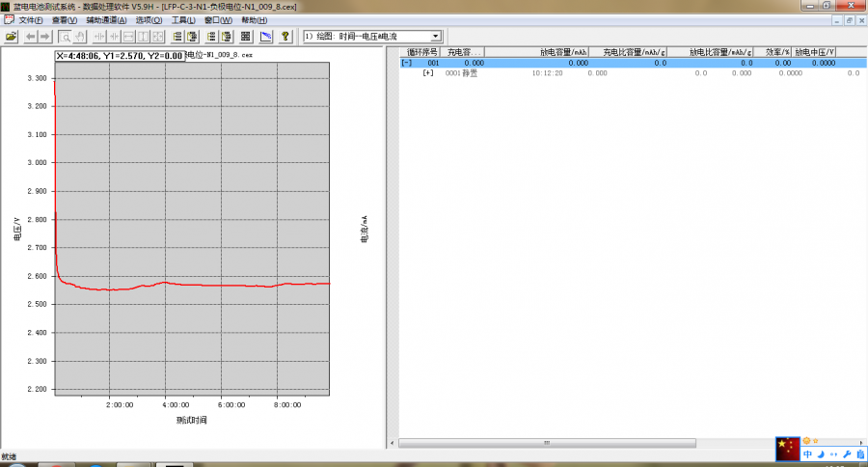Image resolution: width=868 pixels, height=467 pixels.
Task: Select the magnifier zoom tool
Action: pos(64,37)
